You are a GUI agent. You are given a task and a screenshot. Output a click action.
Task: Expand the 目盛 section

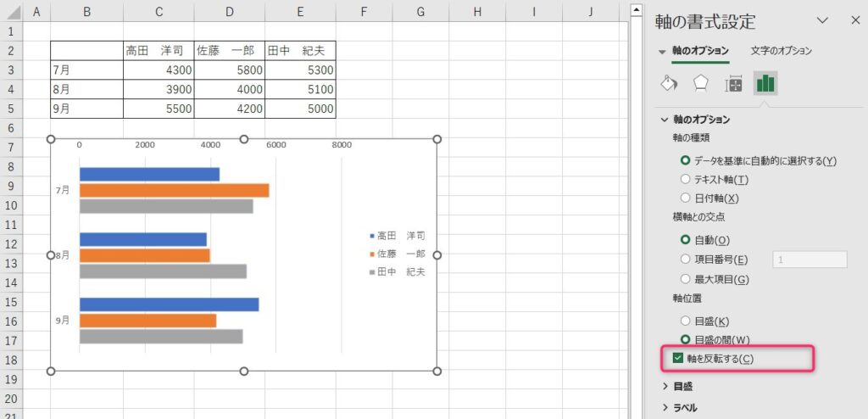[x=665, y=387]
